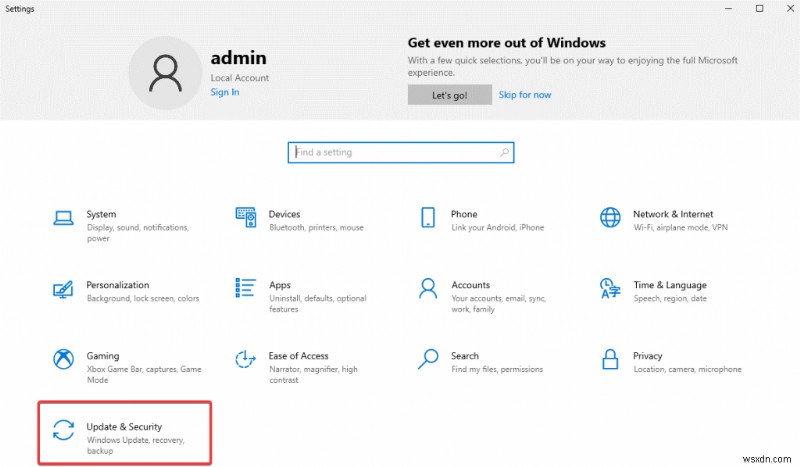Select the Privacy category title
Viewport: 800px width, 467px height.
(x=647, y=356)
